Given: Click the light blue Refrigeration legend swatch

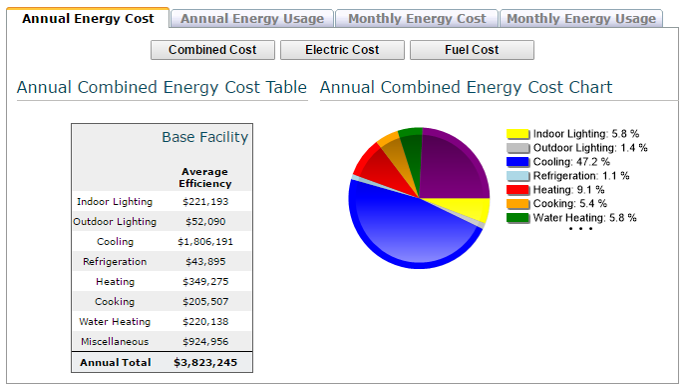Looking at the screenshot, I should [518, 176].
